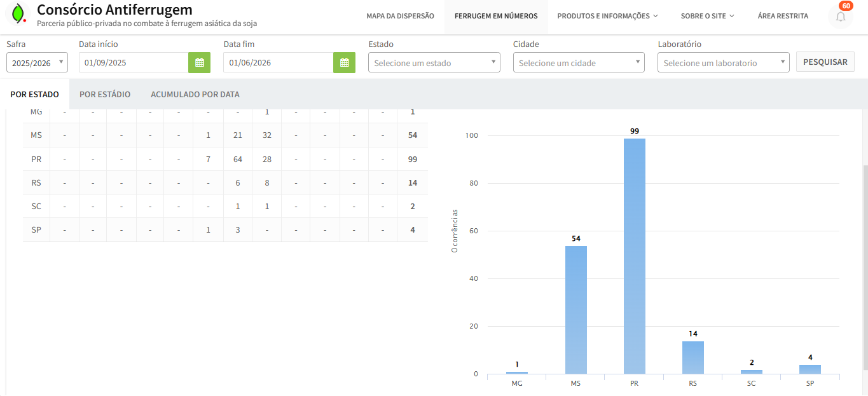Open the Estado selection dropdown
This screenshot has height=396, width=868.
[x=434, y=63]
